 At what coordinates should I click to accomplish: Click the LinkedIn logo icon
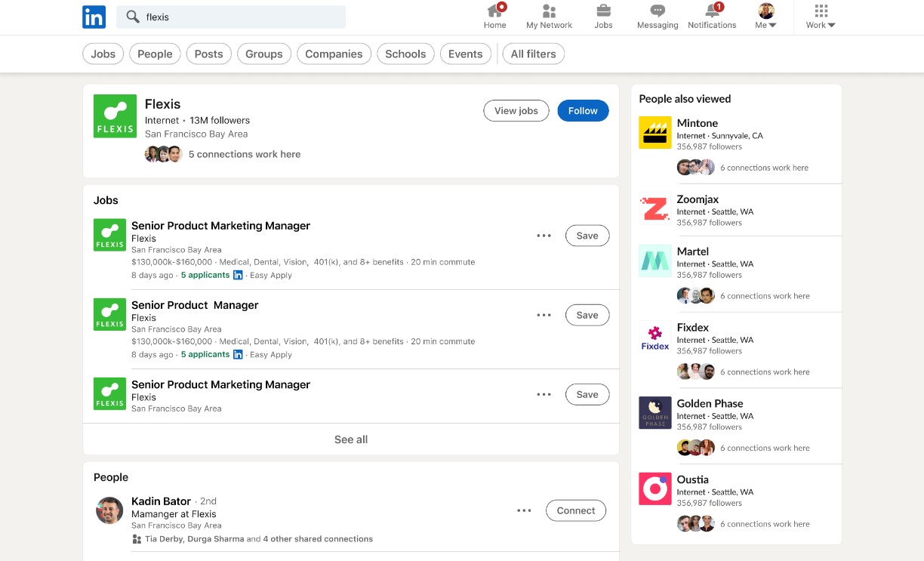[94, 17]
